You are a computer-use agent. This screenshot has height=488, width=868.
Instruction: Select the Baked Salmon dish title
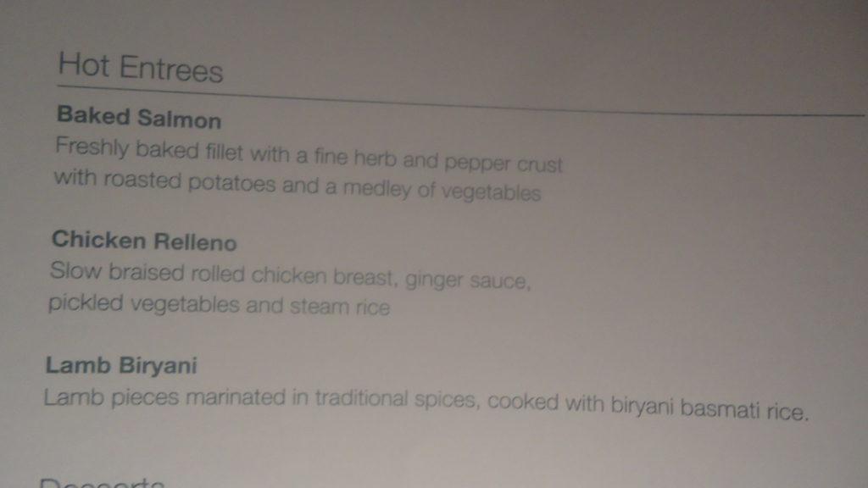(139, 117)
